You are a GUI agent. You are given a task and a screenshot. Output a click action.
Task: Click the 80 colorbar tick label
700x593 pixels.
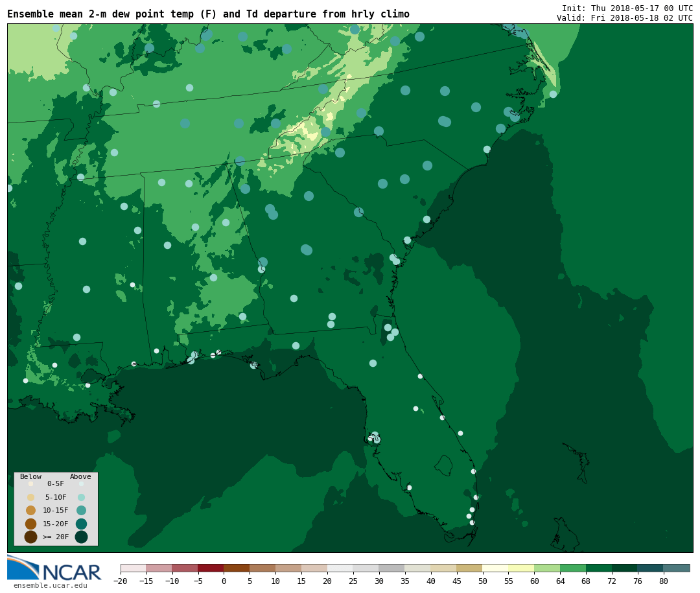(x=664, y=581)
